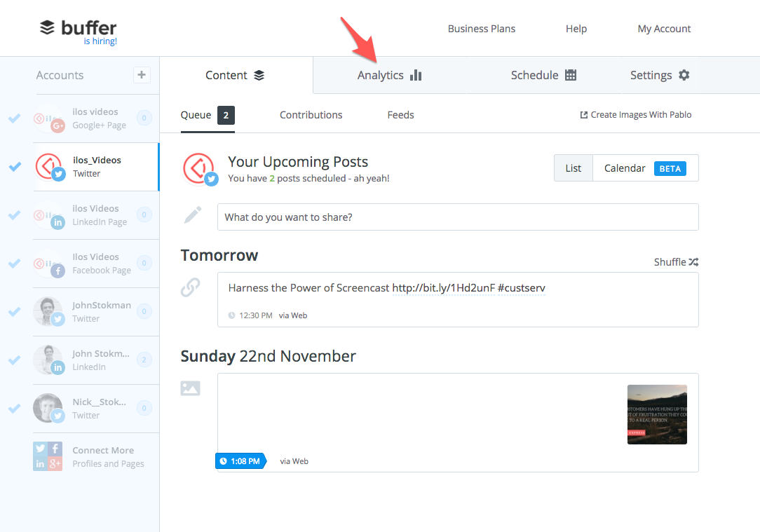This screenshot has width=760, height=532.
Task: Toggle checkmark for ilos_Videos Twitter
Action: coord(15,166)
